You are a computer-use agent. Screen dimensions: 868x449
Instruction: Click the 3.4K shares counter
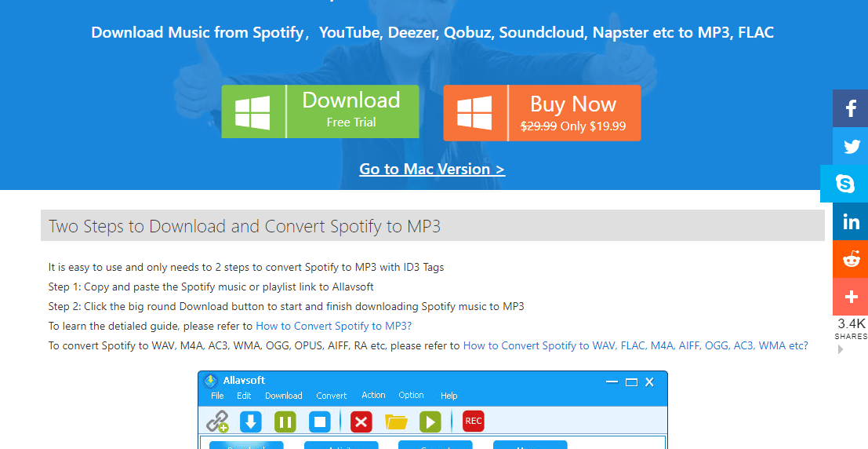coord(851,328)
